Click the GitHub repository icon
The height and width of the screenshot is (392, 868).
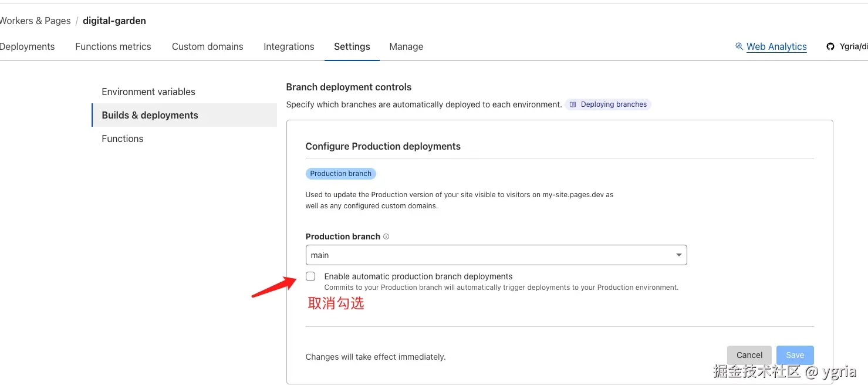coord(830,46)
